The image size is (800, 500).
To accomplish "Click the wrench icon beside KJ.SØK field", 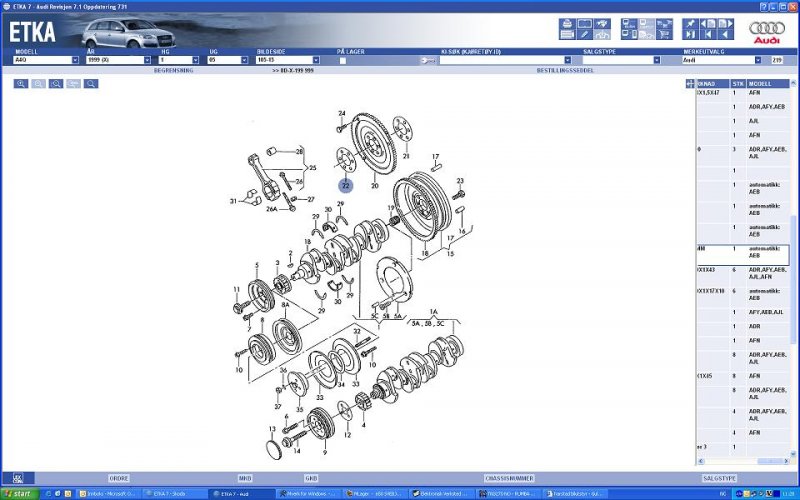I will 428,60.
